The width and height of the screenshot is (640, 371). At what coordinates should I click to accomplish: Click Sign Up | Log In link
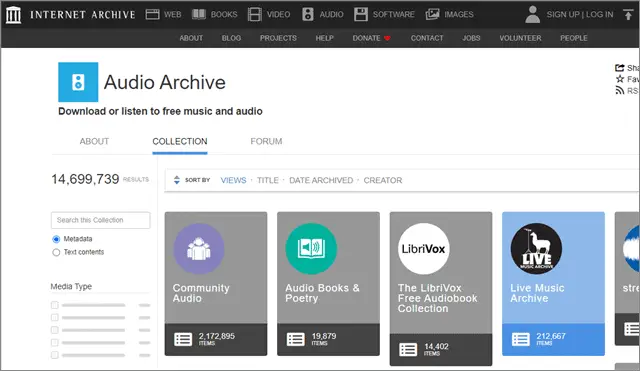click(580, 14)
